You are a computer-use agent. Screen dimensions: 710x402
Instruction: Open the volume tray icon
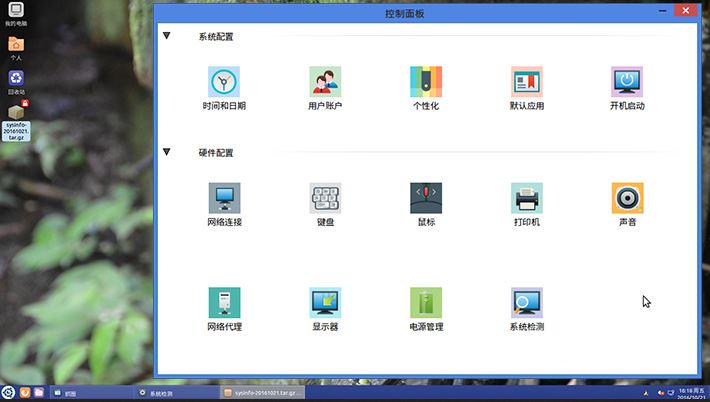(x=661, y=393)
